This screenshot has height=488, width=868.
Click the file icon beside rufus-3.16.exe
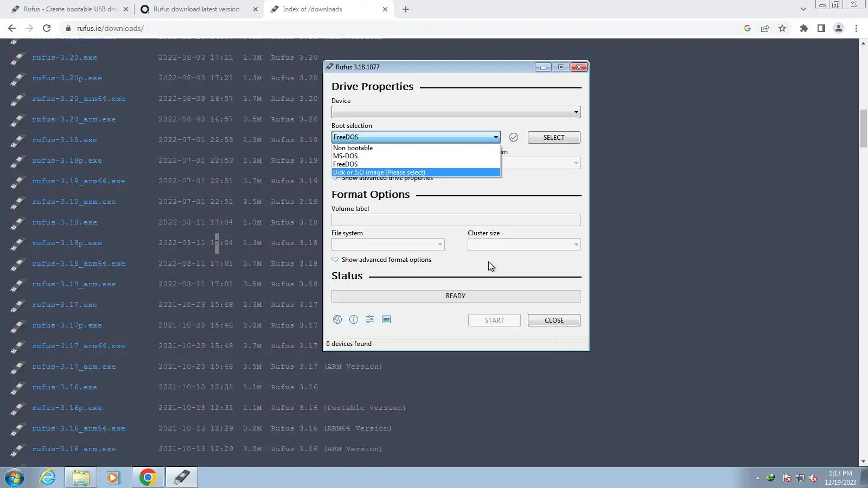click(18, 387)
